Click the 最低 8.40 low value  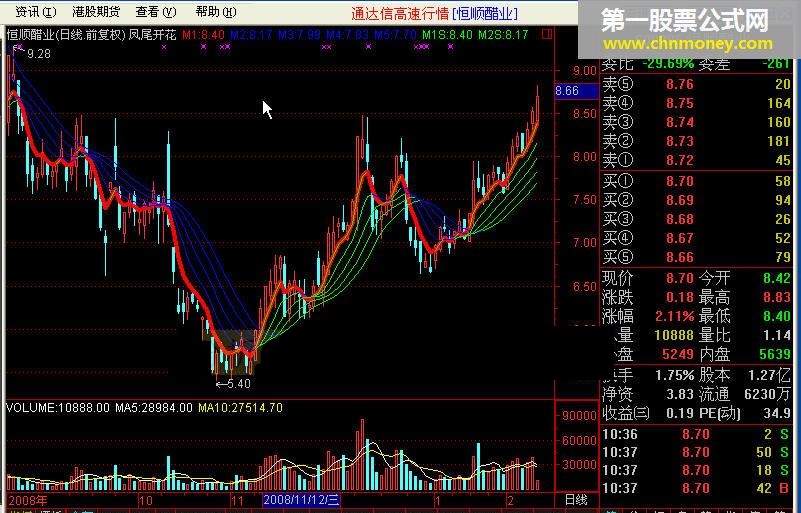pos(777,316)
